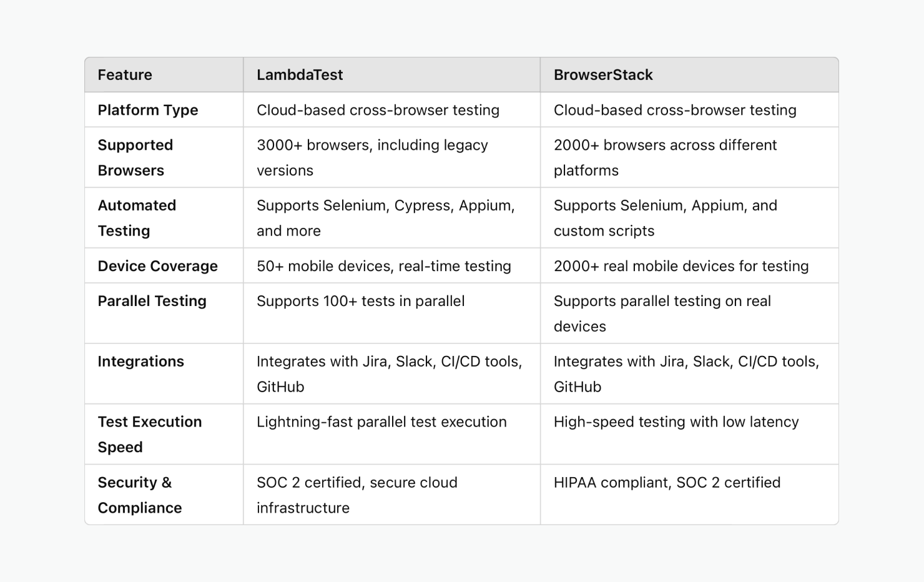This screenshot has width=924, height=582.
Task: Select the Platform Type row label
Action: 148,110
